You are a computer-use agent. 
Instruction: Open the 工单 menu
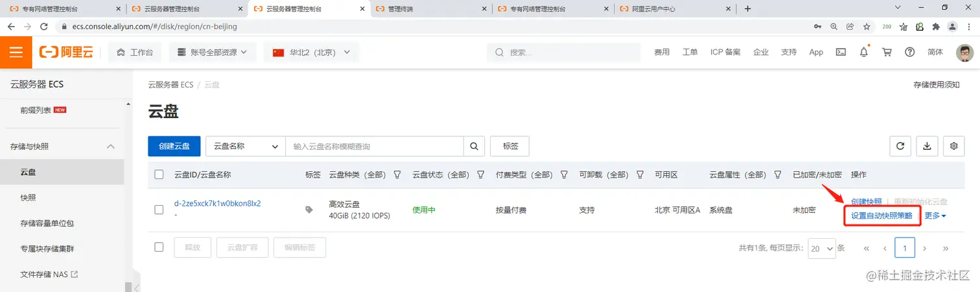tap(690, 53)
